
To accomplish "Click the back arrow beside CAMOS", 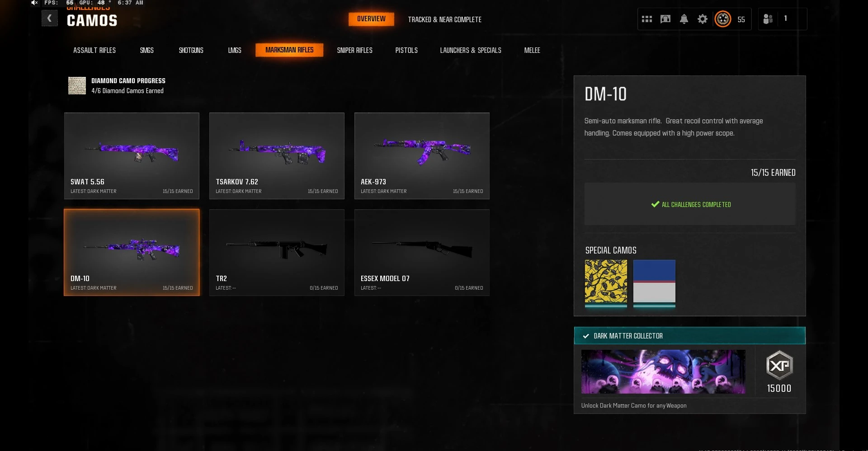I will (x=50, y=19).
